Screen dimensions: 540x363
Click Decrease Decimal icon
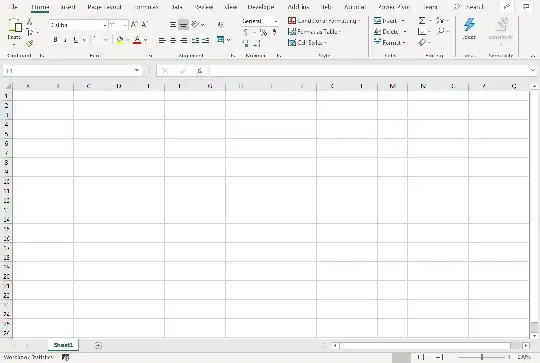click(257, 43)
